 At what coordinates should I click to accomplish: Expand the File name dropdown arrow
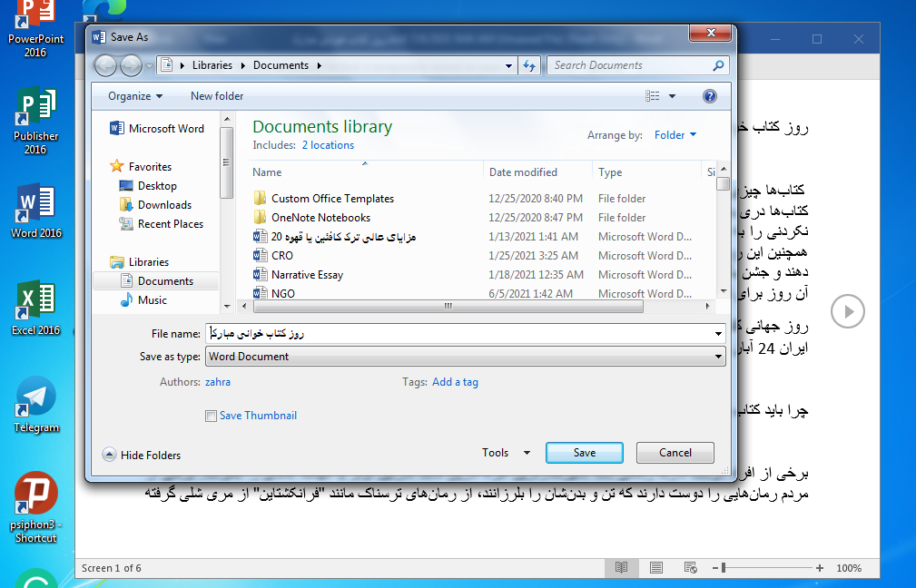tap(718, 334)
